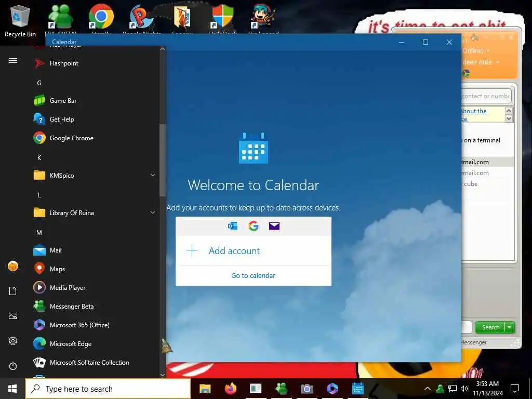Jump to the letter K section header
Viewport: 532px width, 399px height.
(39, 158)
